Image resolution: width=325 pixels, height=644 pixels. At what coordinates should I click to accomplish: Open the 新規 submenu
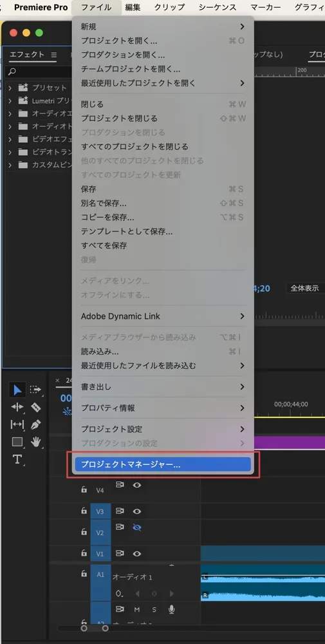[x=163, y=26]
